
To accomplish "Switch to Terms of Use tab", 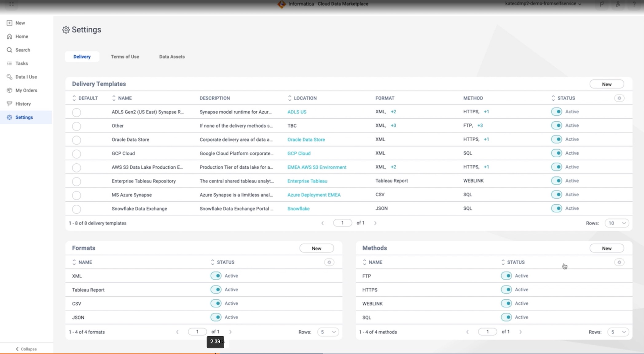I will pos(125,57).
